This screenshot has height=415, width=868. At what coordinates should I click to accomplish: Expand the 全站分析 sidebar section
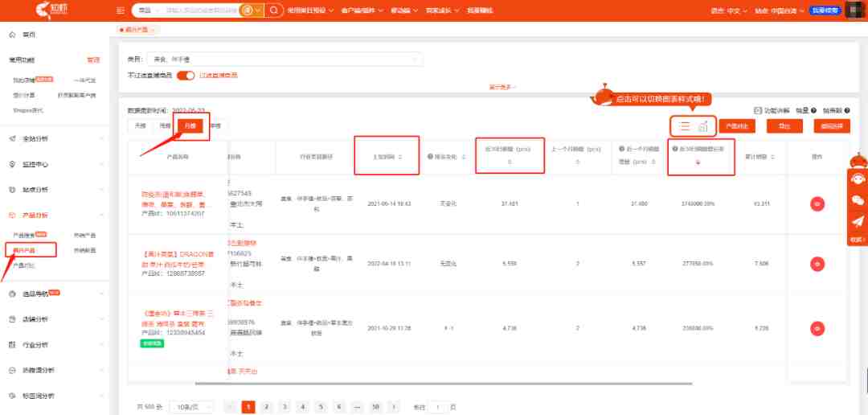[x=55, y=138]
